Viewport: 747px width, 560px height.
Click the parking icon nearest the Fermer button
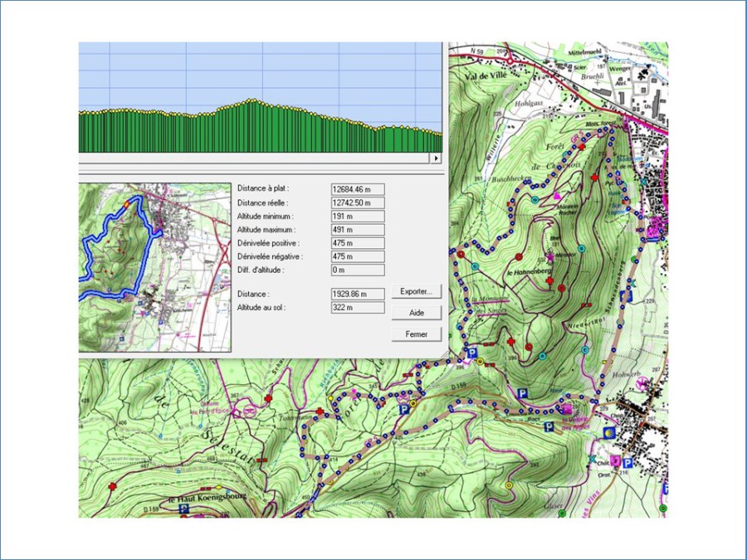(472, 353)
